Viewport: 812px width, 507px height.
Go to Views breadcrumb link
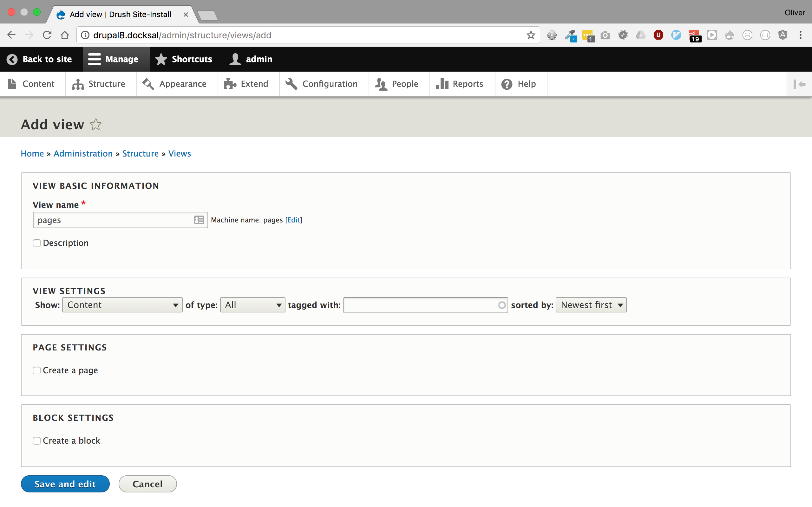click(x=180, y=154)
